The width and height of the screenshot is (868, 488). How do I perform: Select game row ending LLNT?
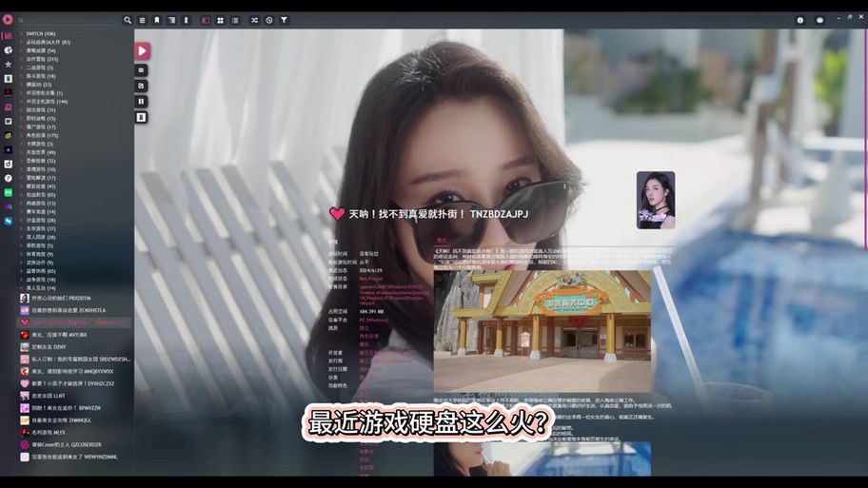click(x=75, y=396)
